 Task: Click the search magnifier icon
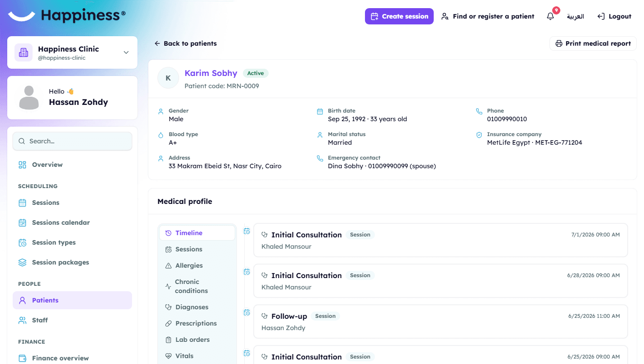pos(22,141)
